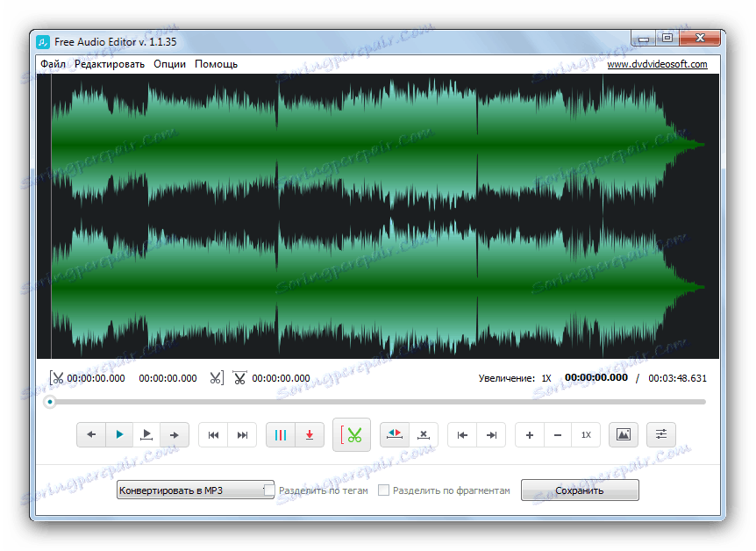Go to the selection end
The height and width of the screenshot is (551, 756).
[x=491, y=434]
